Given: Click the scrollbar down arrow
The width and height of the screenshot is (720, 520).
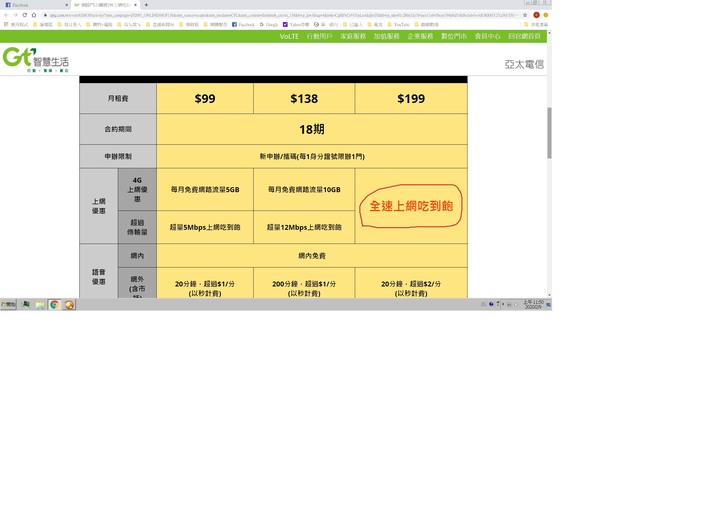Looking at the screenshot, I should click(x=549, y=295).
